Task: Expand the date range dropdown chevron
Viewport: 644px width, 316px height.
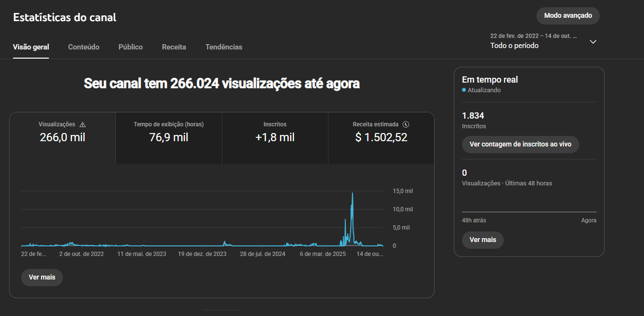Action: click(593, 42)
